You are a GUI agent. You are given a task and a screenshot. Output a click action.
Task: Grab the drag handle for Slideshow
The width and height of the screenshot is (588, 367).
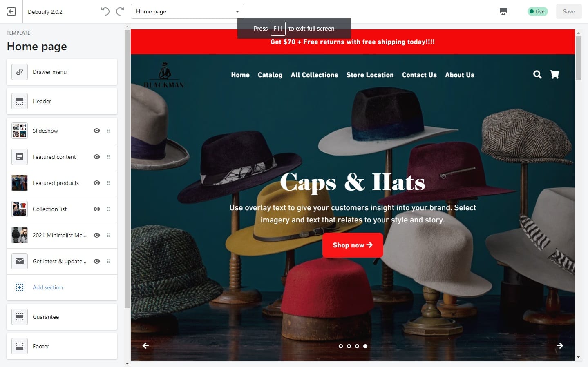coord(108,131)
